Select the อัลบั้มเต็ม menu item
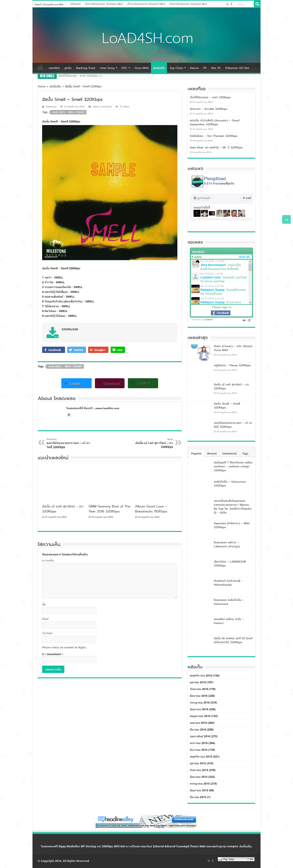This screenshot has width=293, height=868. coord(159,68)
